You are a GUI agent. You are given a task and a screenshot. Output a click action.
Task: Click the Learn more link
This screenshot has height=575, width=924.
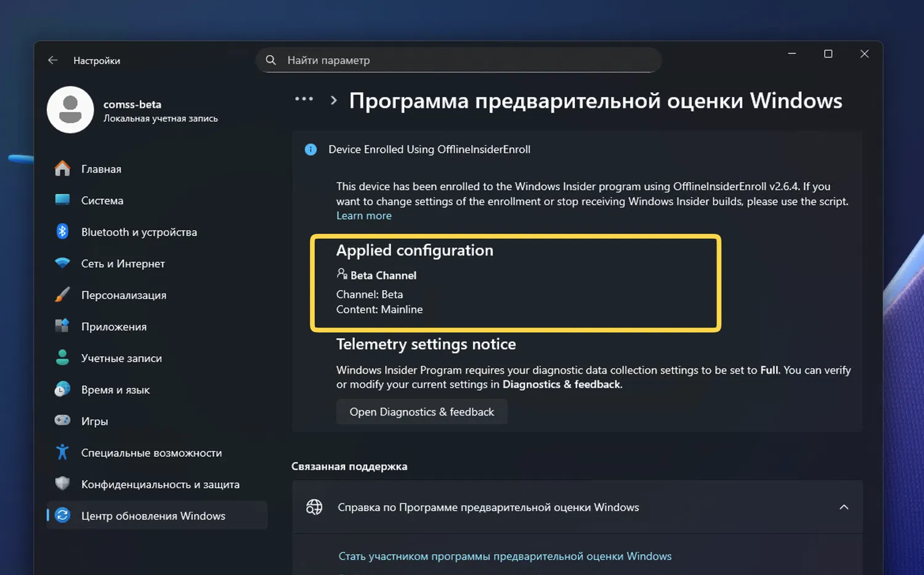point(364,215)
